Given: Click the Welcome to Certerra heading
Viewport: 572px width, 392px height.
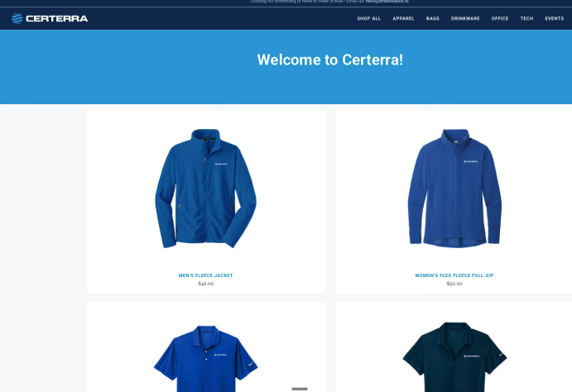Looking at the screenshot, I should click(x=329, y=60).
